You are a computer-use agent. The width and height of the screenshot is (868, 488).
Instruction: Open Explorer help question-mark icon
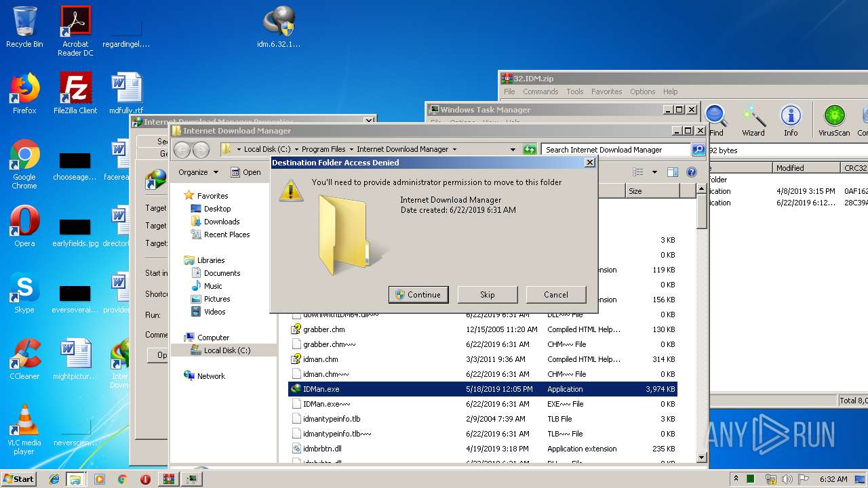point(692,172)
